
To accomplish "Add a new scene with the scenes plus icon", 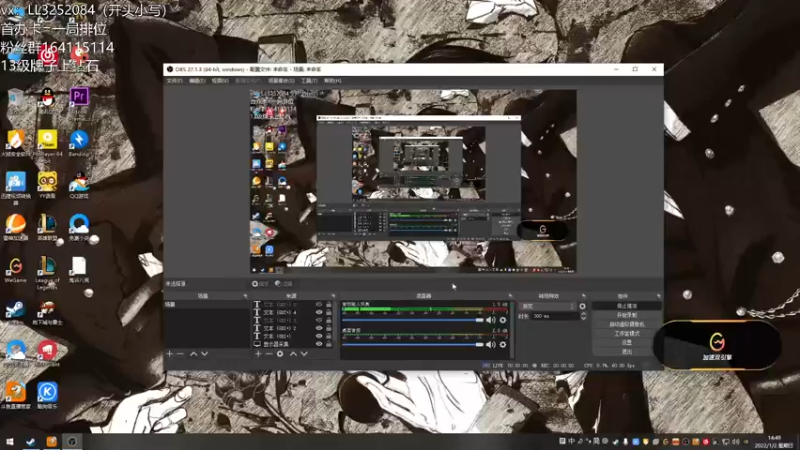I will click(x=169, y=354).
